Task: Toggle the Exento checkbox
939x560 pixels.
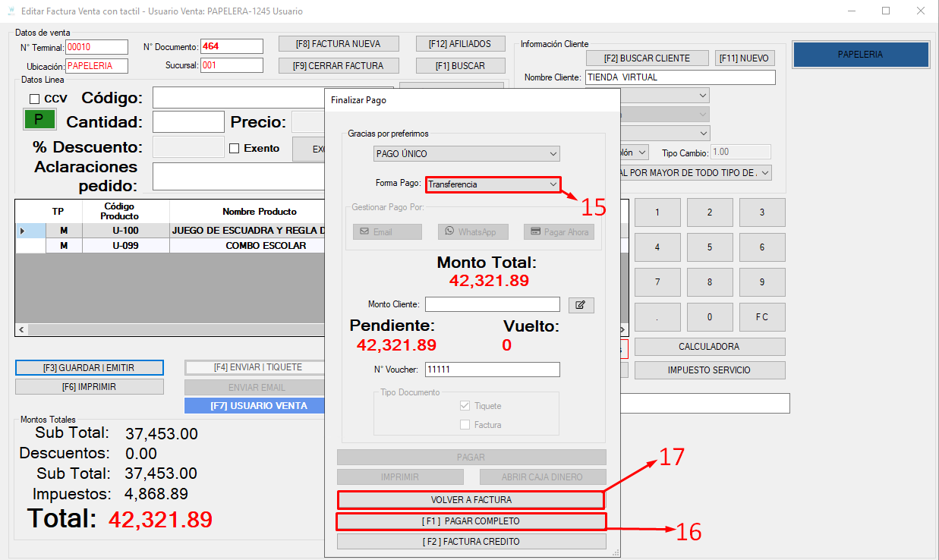Action: point(234,148)
